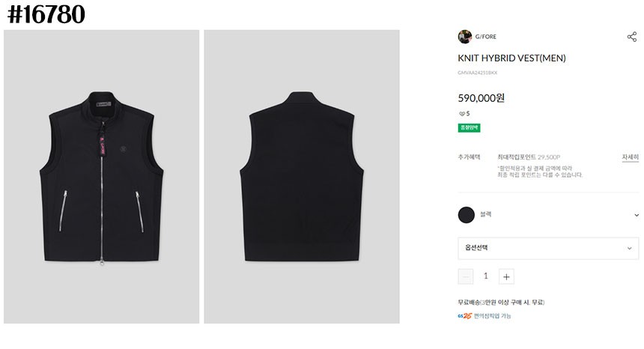Image resolution: width=644 pixels, height=349 pixels.
Task: View the back vest product image
Action: 301,177
